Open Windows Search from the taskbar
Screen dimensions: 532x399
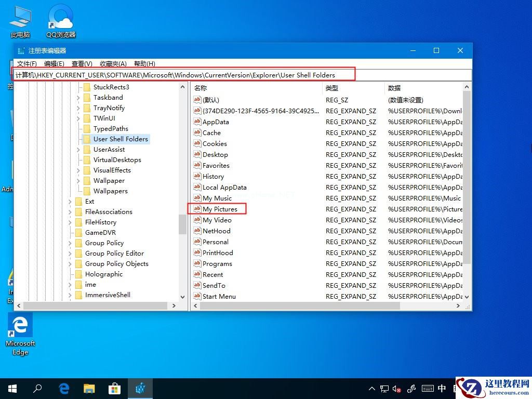pos(38,388)
